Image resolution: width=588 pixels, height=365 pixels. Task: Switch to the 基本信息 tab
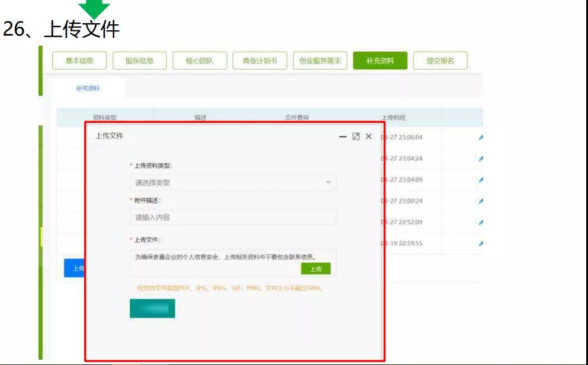tap(79, 61)
